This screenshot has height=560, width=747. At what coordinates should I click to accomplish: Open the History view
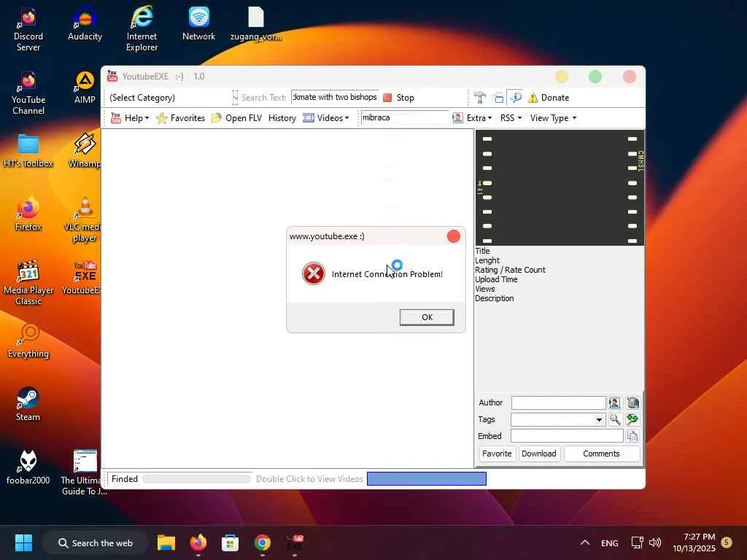pyautogui.click(x=282, y=118)
